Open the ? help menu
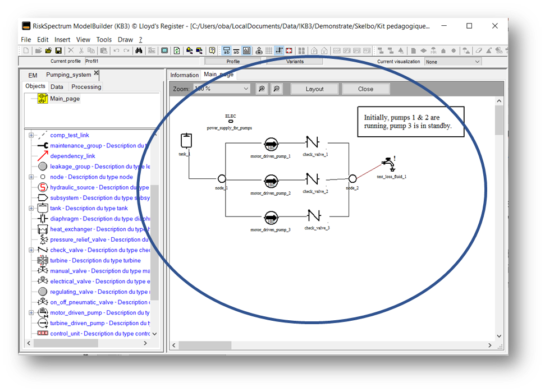The width and height of the screenshot is (545, 392). (x=141, y=40)
